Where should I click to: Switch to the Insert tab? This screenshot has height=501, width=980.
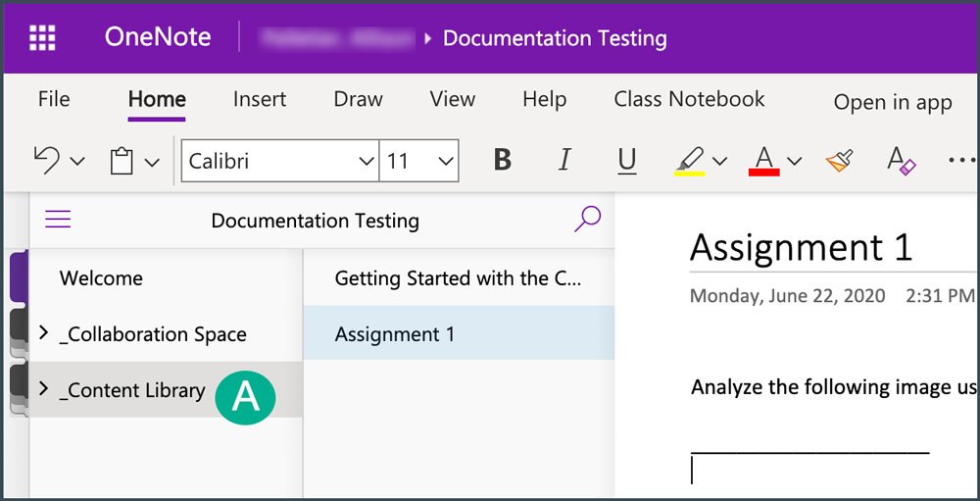click(260, 99)
